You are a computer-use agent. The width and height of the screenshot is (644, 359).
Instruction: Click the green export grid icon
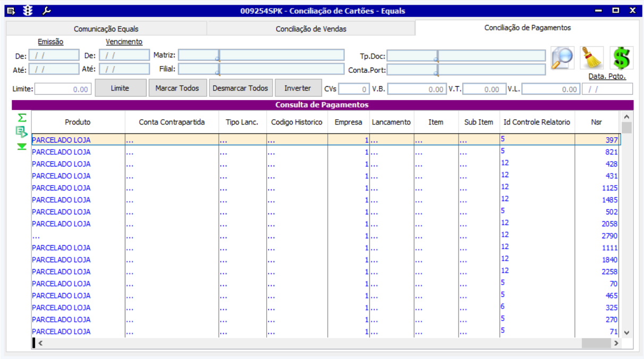[x=22, y=131]
